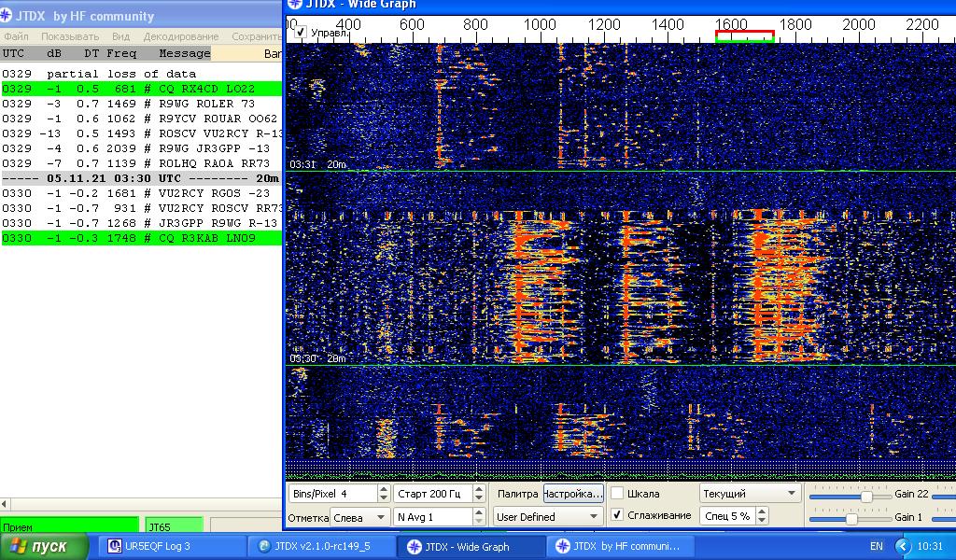Viewport: 956px width, 560px height.
Task: Enable the Шкала checkbox
Action: pyautogui.click(x=617, y=493)
